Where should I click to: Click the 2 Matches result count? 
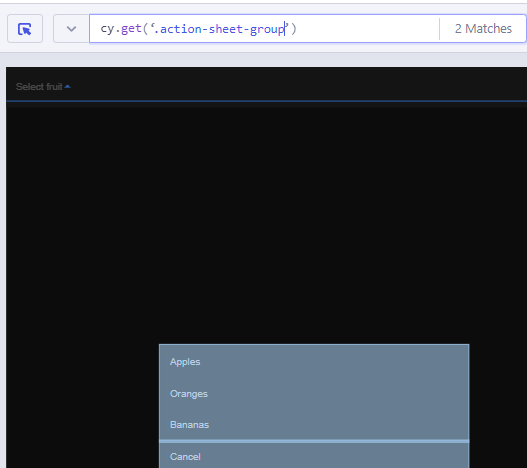click(483, 29)
